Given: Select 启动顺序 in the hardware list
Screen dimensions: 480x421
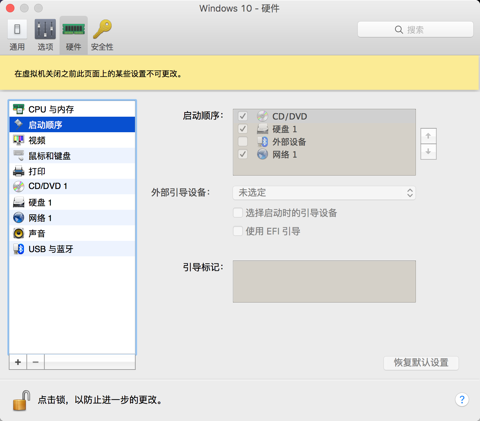Looking at the screenshot, I should [72, 125].
